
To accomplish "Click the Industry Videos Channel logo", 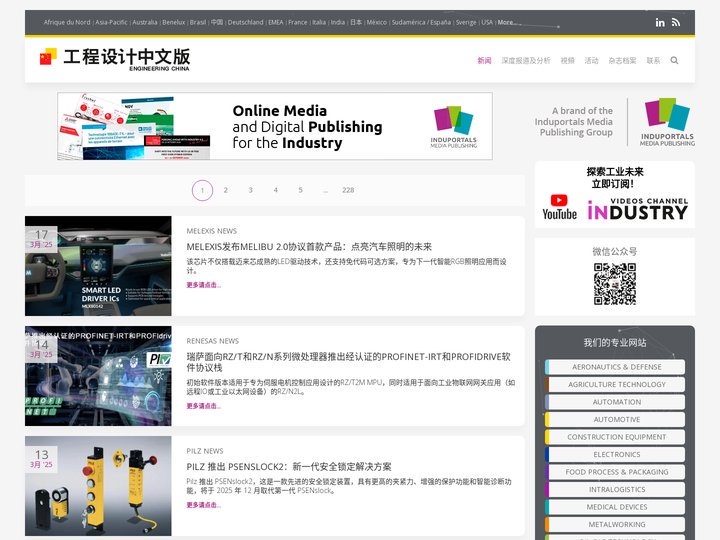I will point(638,209).
